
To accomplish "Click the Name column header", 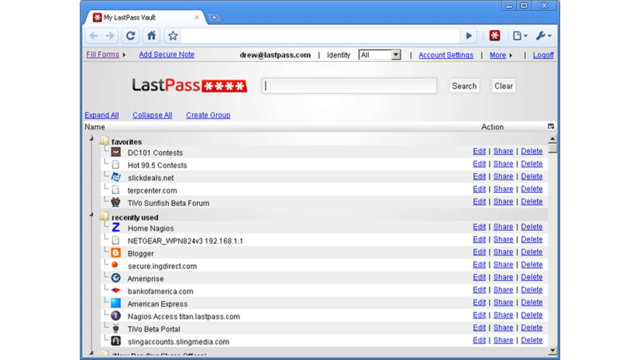I will 95,127.
